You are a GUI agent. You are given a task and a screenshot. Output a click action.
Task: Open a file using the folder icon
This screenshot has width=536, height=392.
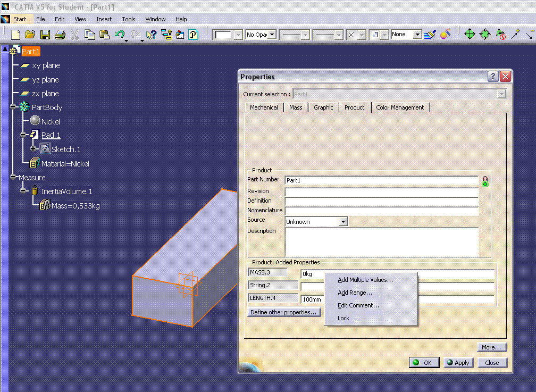point(30,35)
